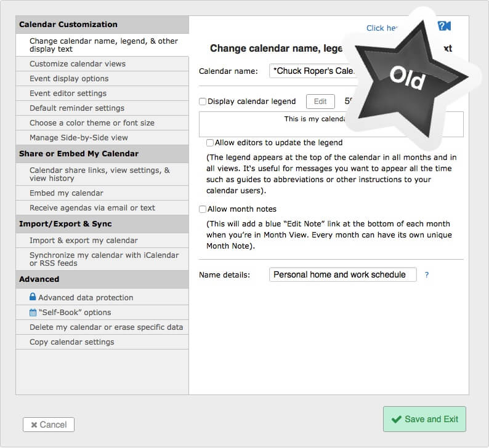Click the lock icon beside Advanced data protection
This screenshot has height=448, width=489.
(33, 297)
